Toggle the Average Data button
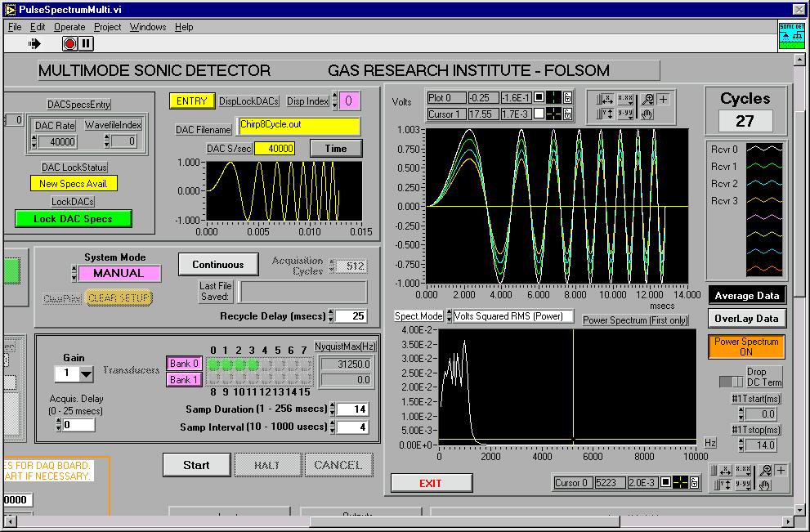Image resolution: width=810 pixels, height=532 pixels. click(x=747, y=296)
